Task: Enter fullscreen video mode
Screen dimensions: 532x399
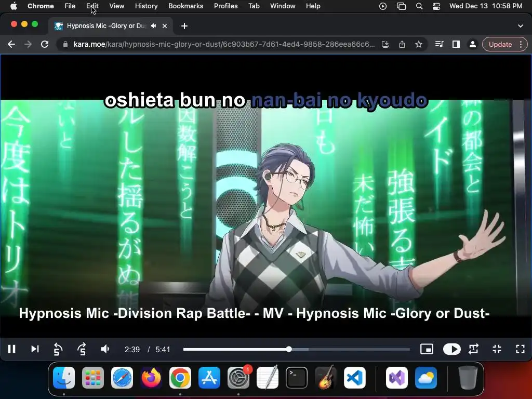Action: pyautogui.click(x=520, y=349)
